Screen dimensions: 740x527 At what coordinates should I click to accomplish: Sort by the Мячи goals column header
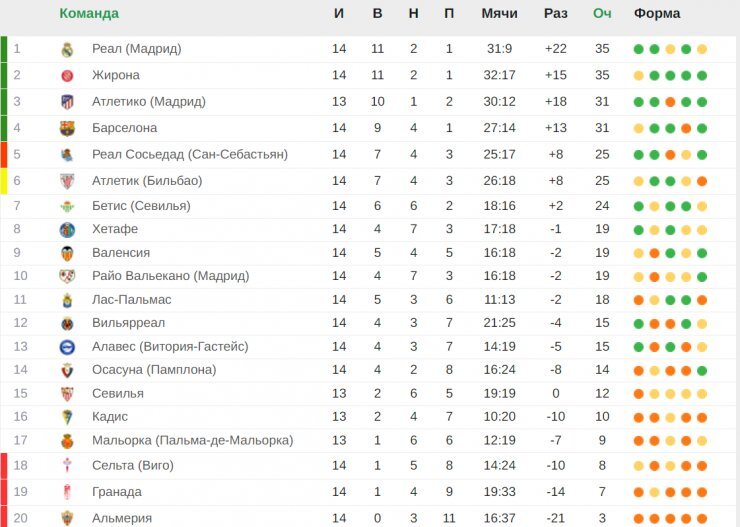(499, 13)
